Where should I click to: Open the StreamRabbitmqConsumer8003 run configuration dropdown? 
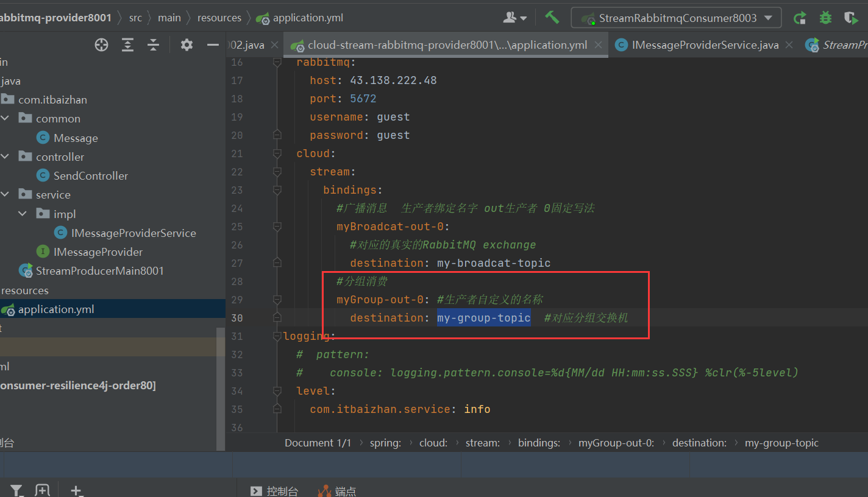(x=676, y=18)
